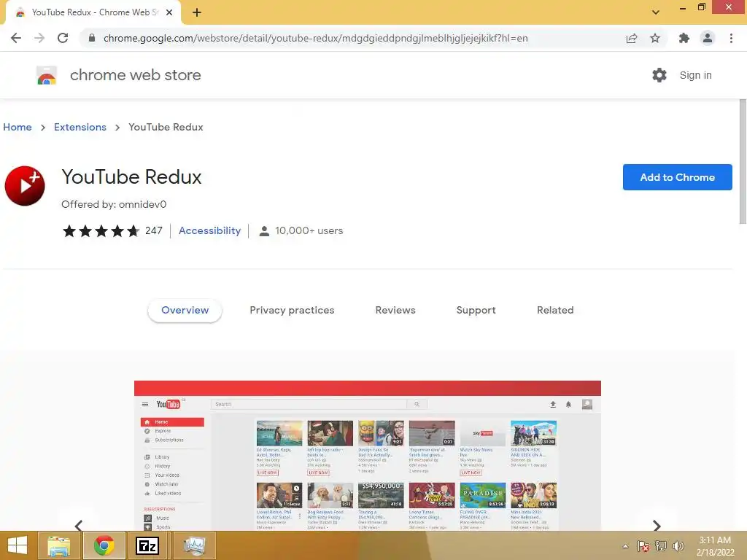Bookmark this page with the star icon
This screenshot has width=747, height=560.
coord(655,38)
